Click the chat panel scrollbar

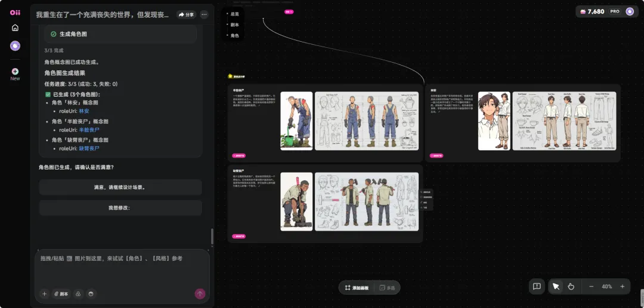point(212,237)
